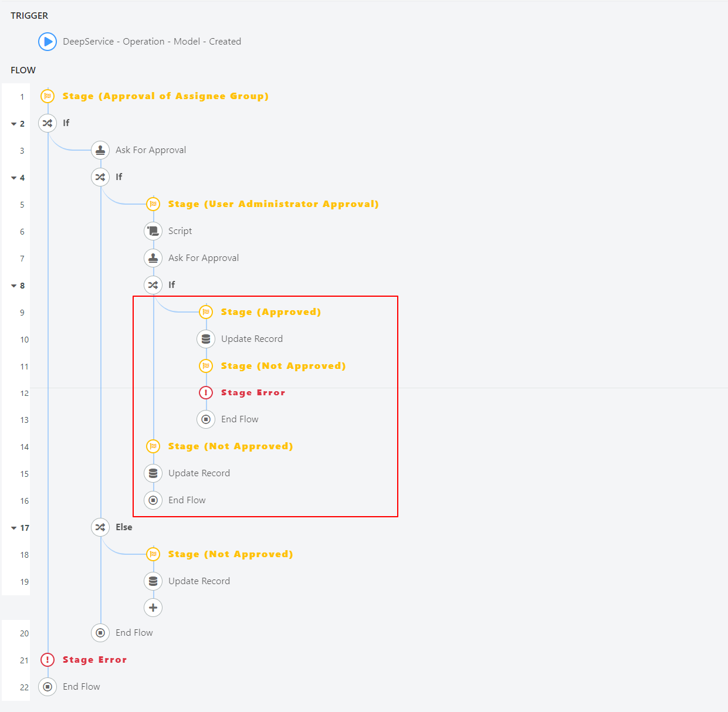Viewport: 728px width, 712px height.
Task: Open End Flow on step 16
Action: click(187, 500)
